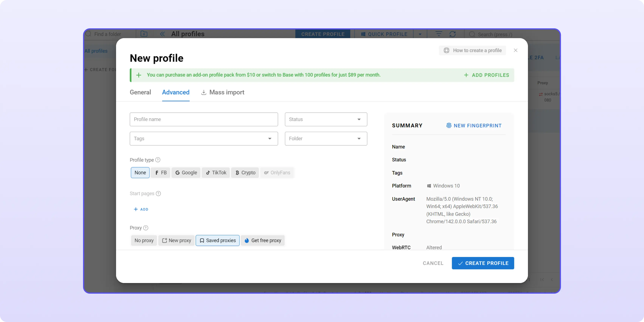This screenshot has width=644, height=322.
Task: Open the Folder dropdown
Action: (326, 139)
